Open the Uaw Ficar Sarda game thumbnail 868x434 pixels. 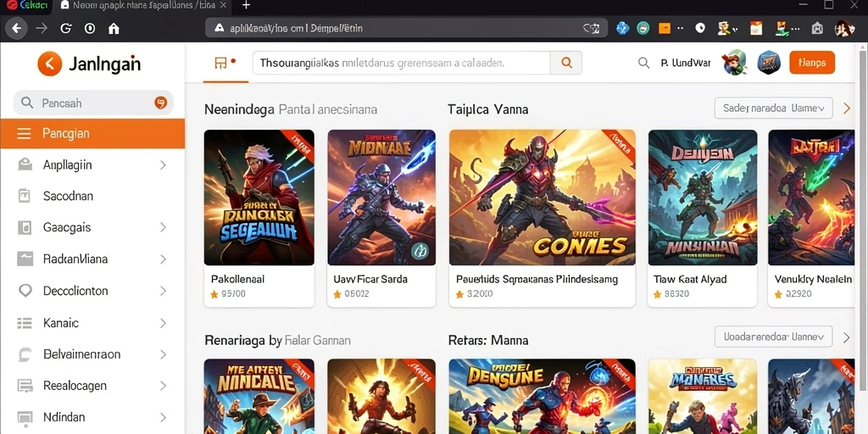[x=381, y=198]
